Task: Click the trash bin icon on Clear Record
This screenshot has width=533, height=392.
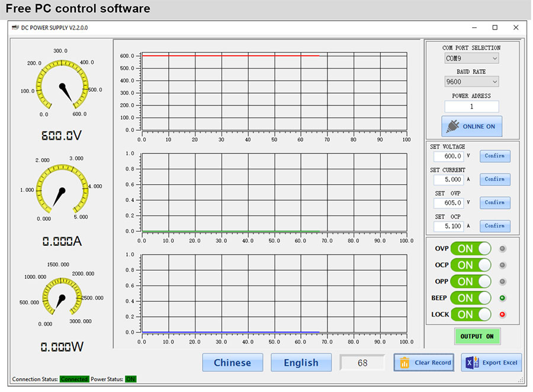Action: coord(404,362)
